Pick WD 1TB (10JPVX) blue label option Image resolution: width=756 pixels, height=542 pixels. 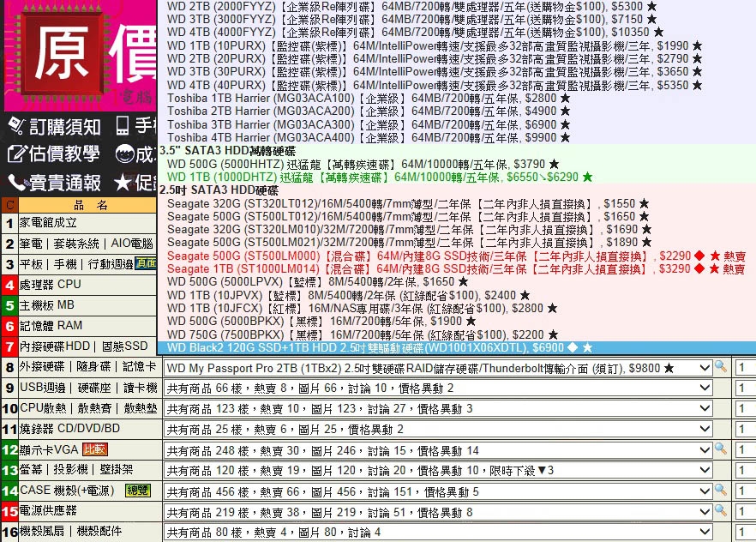pos(457,295)
